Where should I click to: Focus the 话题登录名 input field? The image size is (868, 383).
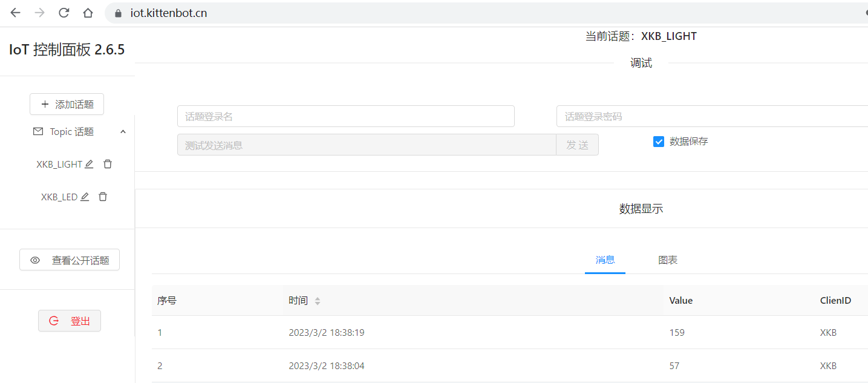[345, 116]
